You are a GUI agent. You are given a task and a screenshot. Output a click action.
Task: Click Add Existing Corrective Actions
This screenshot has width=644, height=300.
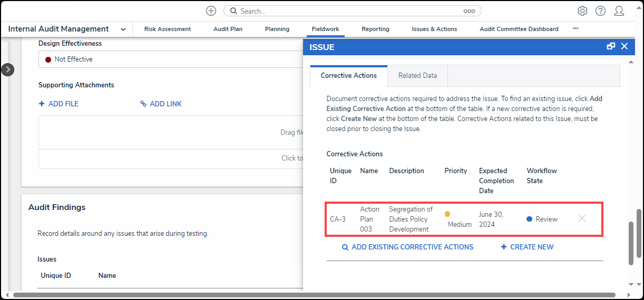point(407,247)
